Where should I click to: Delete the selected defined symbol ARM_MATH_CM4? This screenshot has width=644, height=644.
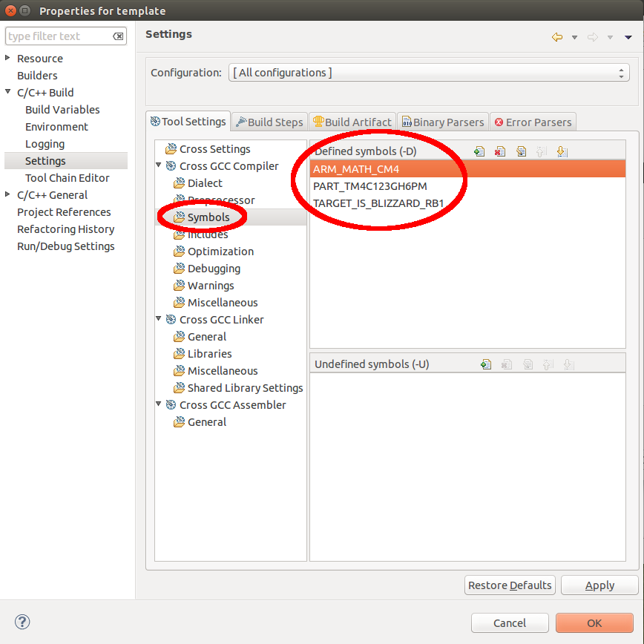pyautogui.click(x=499, y=151)
